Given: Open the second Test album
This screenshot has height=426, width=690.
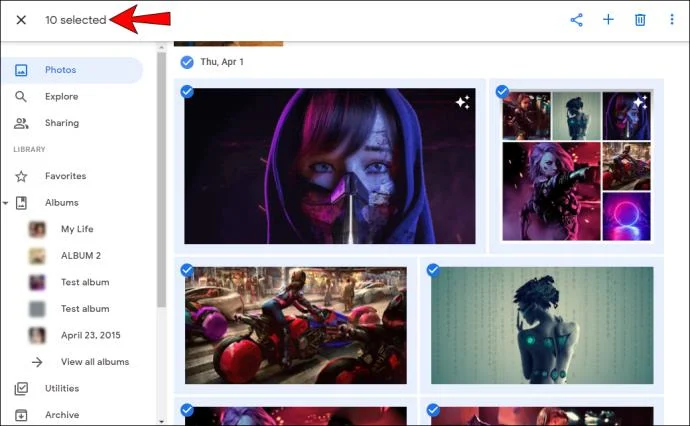Looking at the screenshot, I should (85, 308).
